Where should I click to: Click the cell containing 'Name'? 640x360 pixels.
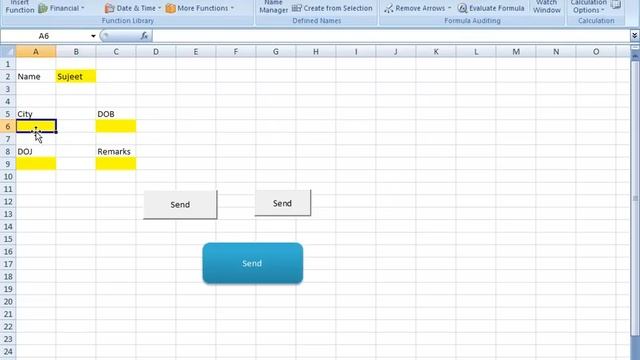click(x=36, y=76)
